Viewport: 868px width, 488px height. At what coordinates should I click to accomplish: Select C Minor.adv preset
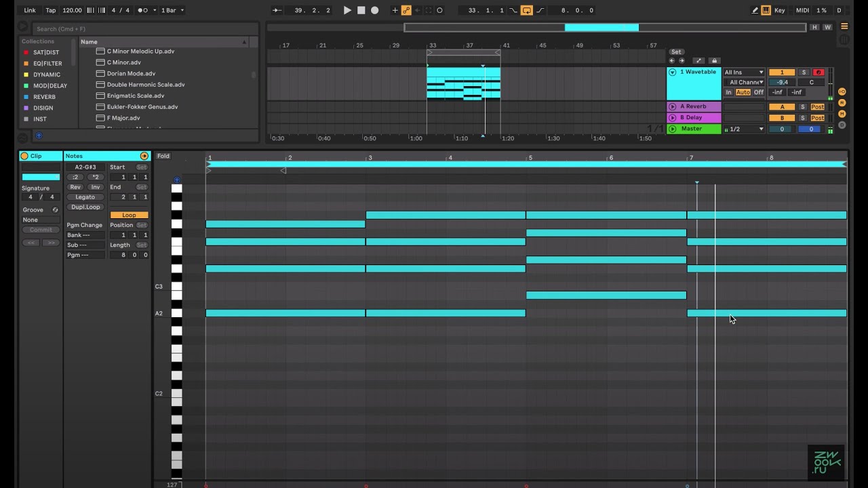click(123, 62)
